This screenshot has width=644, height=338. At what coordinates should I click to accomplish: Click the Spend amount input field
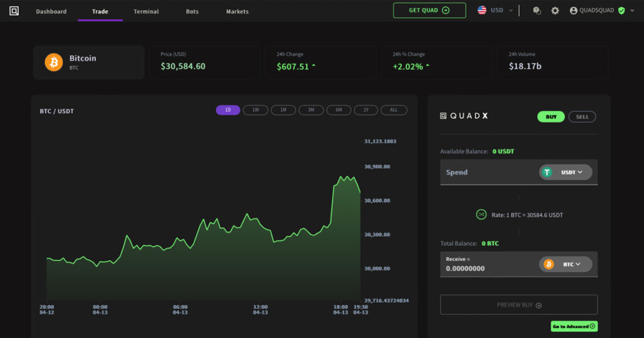click(519, 172)
